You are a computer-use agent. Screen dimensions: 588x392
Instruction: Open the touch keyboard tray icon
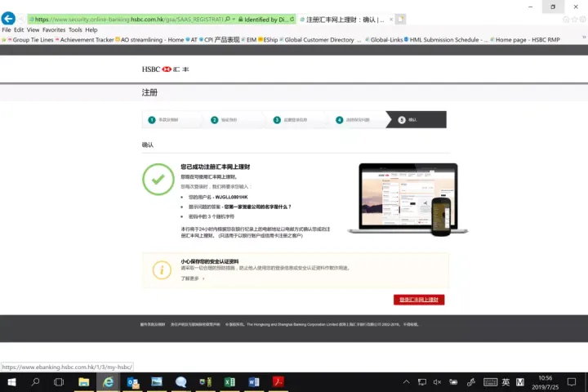pyautogui.click(x=490, y=382)
